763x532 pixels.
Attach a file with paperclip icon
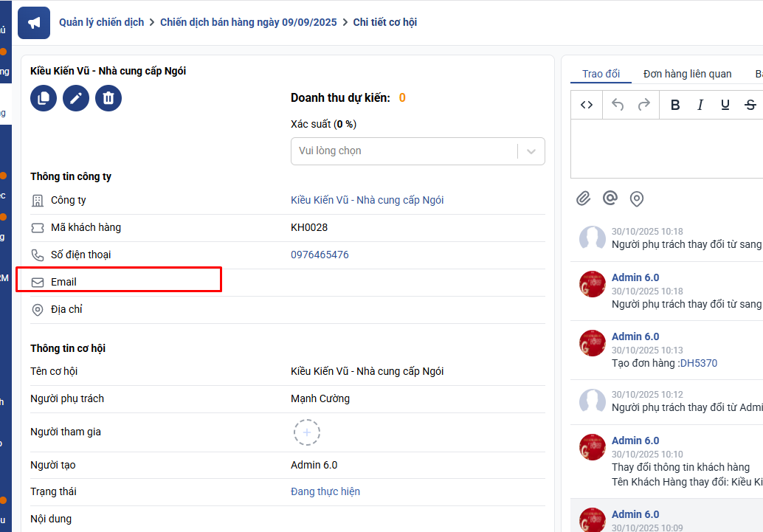click(584, 198)
